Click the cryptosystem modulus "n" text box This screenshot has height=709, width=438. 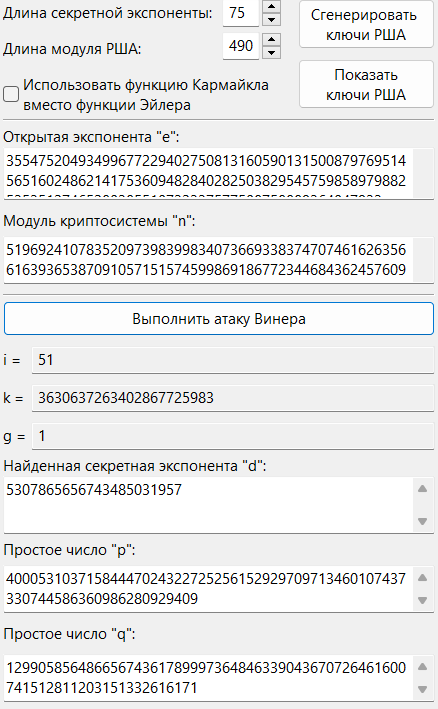219,260
